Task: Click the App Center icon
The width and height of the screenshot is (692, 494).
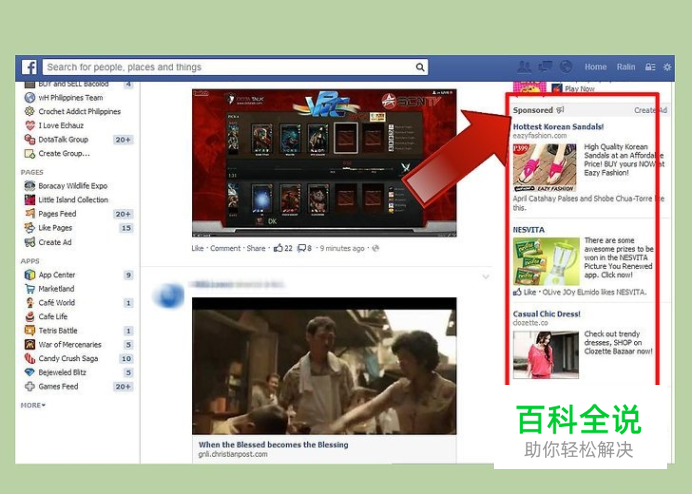Action: pos(30,275)
